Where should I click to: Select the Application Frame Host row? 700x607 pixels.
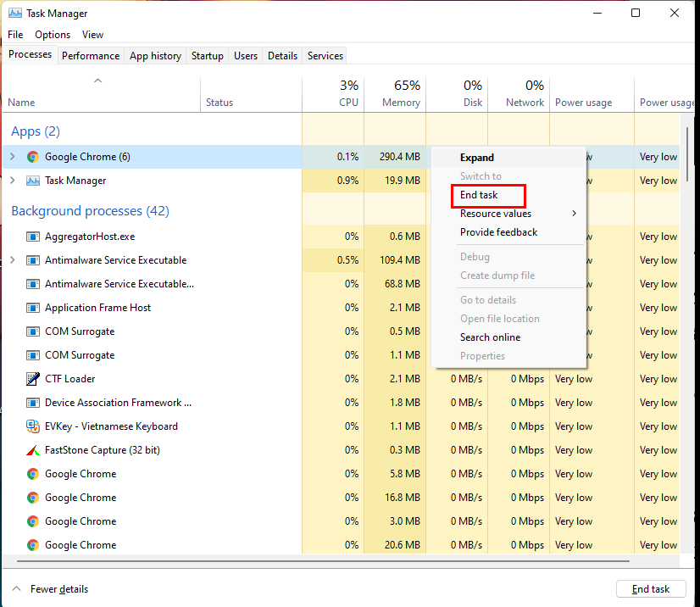pos(341,307)
